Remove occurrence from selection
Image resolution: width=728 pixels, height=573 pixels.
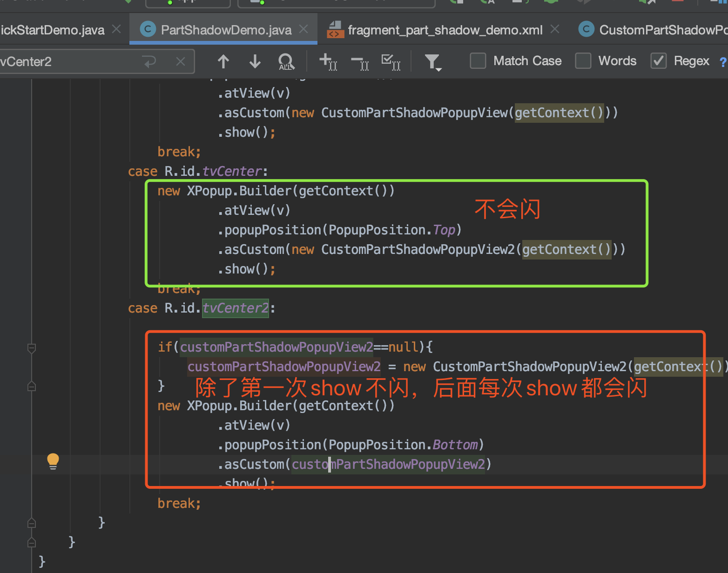359,61
